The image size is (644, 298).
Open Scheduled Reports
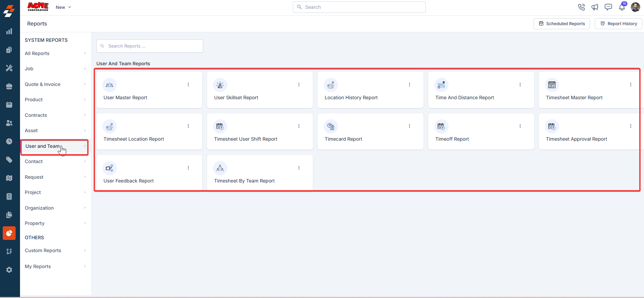tap(562, 24)
